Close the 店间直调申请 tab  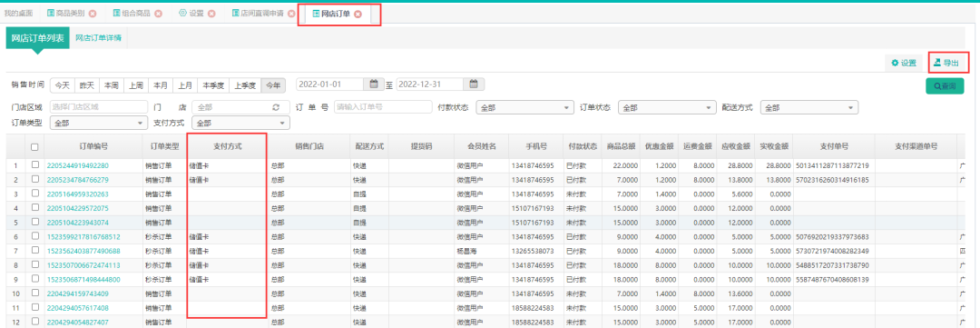(x=291, y=14)
